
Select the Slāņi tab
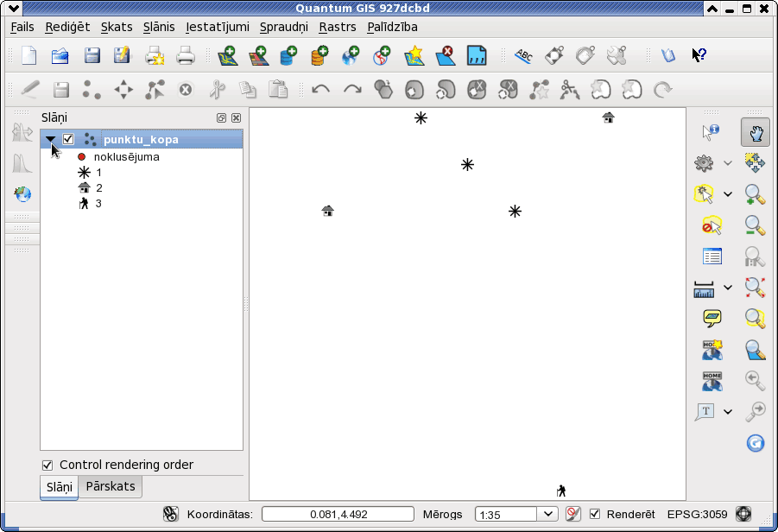[x=59, y=487]
